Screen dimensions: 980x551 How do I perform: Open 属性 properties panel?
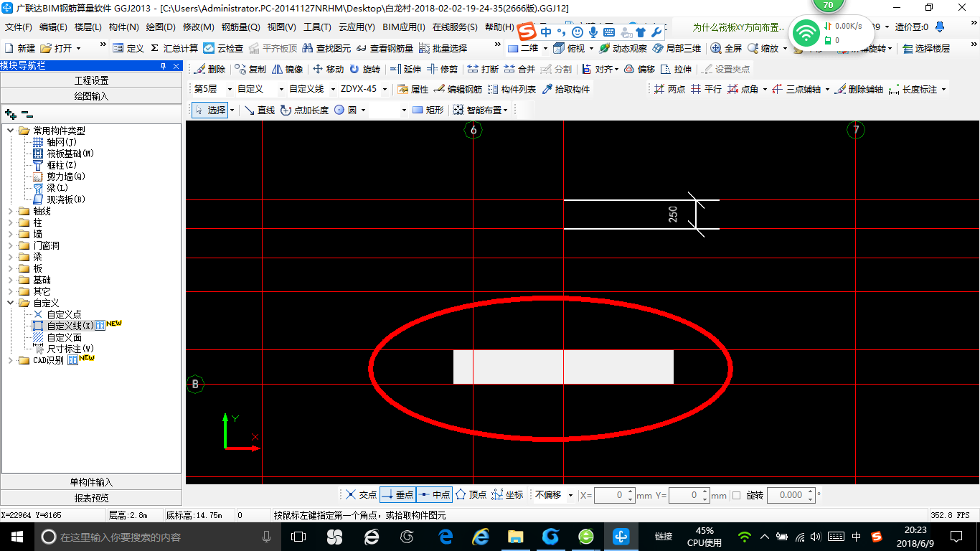pyautogui.click(x=413, y=90)
